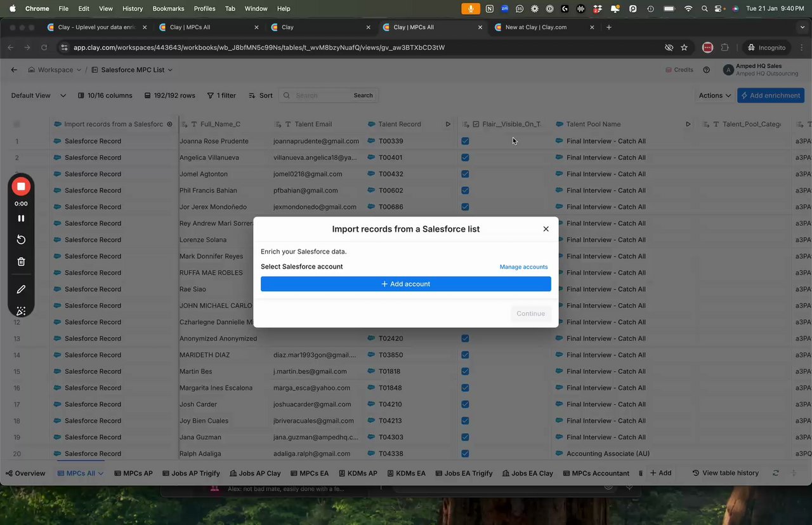This screenshot has height=525, width=812.
Task: Pause the screen recording
Action: pos(21,218)
